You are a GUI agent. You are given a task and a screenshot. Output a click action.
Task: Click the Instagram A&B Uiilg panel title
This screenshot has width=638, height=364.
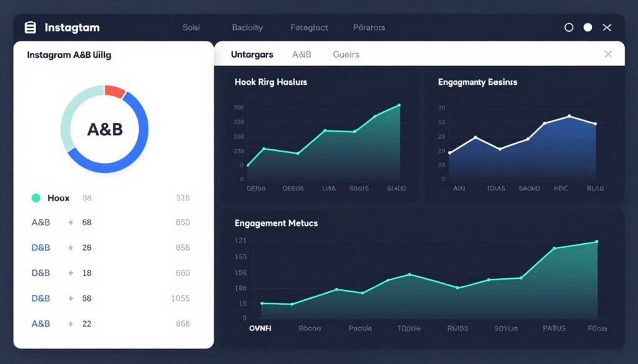(69, 55)
